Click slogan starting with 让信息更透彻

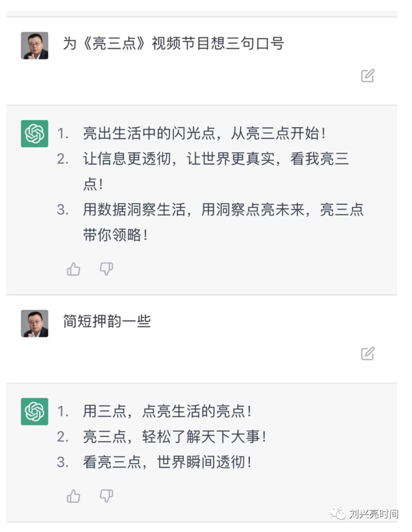(224, 159)
